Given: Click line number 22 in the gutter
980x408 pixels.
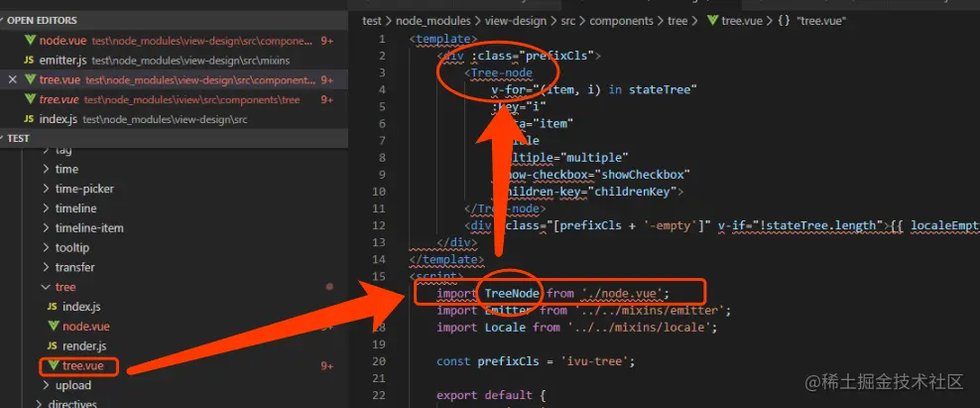Looking at the screenshot, I should [x=379, y=395].
